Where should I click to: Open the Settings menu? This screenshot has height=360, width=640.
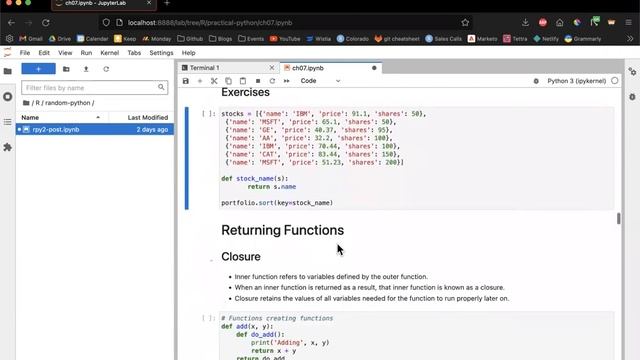(x=161, y=53)
